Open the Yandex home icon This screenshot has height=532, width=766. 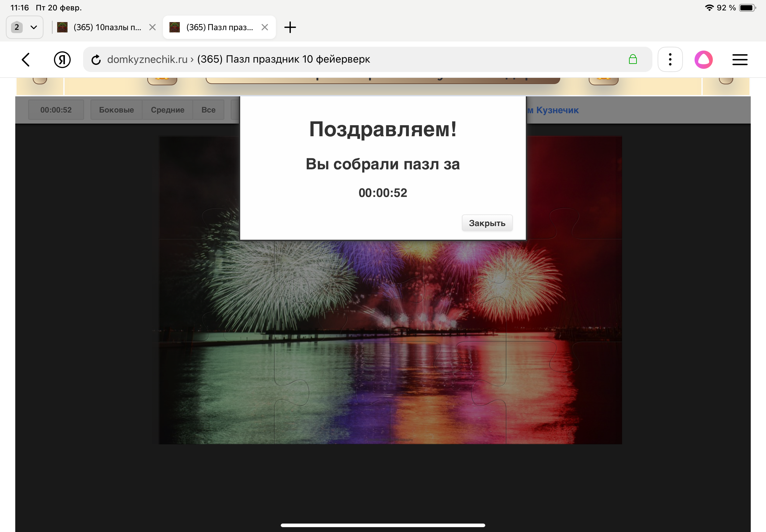tap(62, 60)
